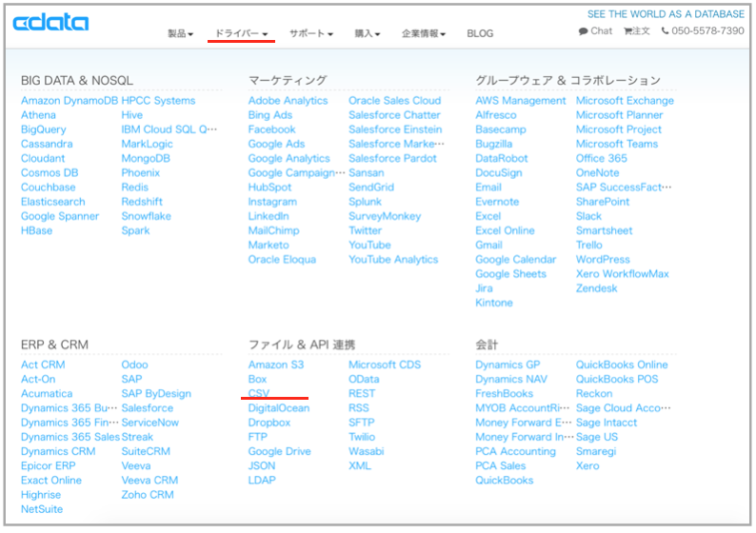Open the Dropbox driver link
The image size is (756, 533).
269,423
